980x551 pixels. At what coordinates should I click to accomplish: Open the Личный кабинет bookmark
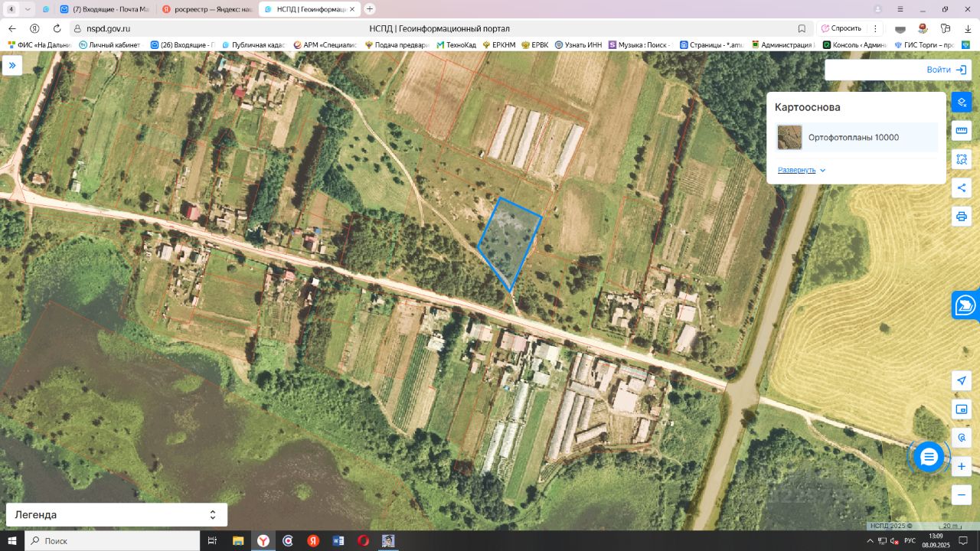click(109, 45)
